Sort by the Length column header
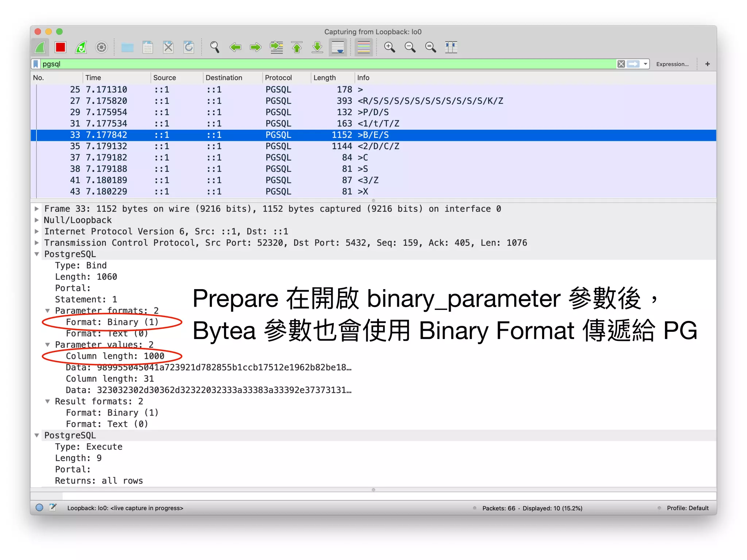Image resolution: width=747 pixels, height=560 pixels. tap(333, 78)
